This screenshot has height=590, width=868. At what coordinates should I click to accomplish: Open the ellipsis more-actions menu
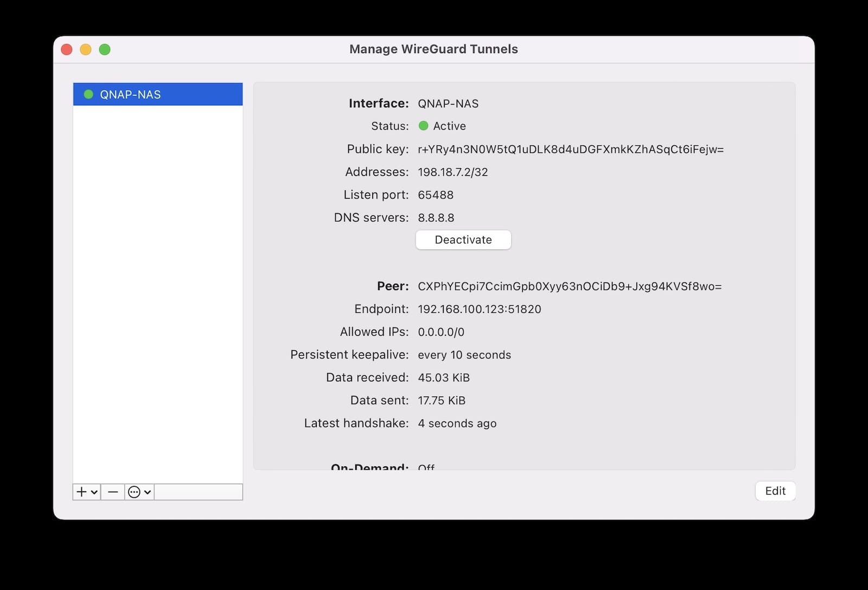pyautogui.click(x=139, y=492)
